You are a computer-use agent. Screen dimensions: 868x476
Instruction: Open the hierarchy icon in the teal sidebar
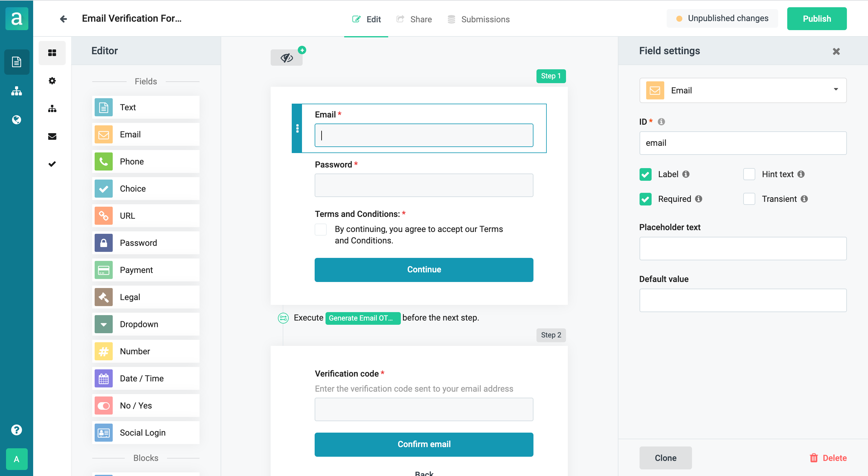[x=17, y=91]
